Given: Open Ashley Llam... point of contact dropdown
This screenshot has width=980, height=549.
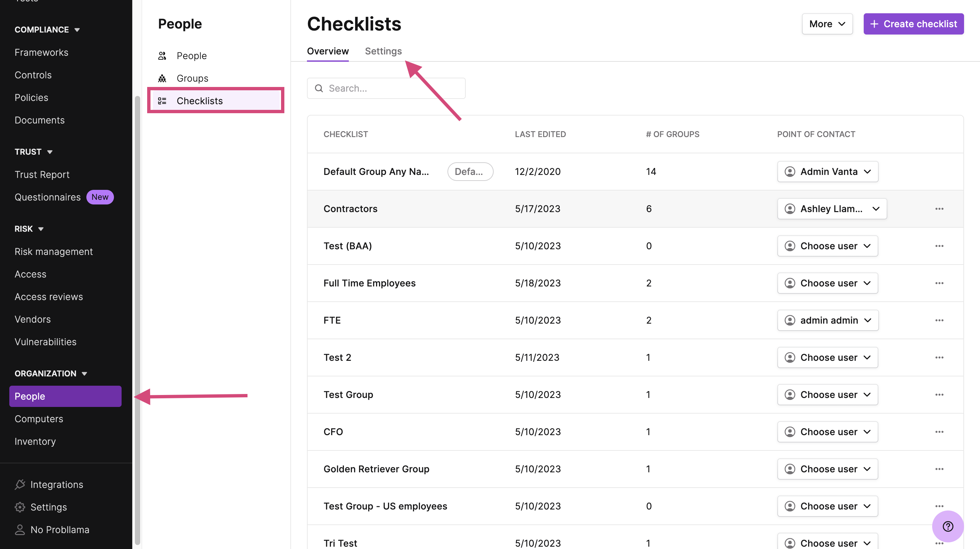Looking at the screenshot, I should coord(832,209).
